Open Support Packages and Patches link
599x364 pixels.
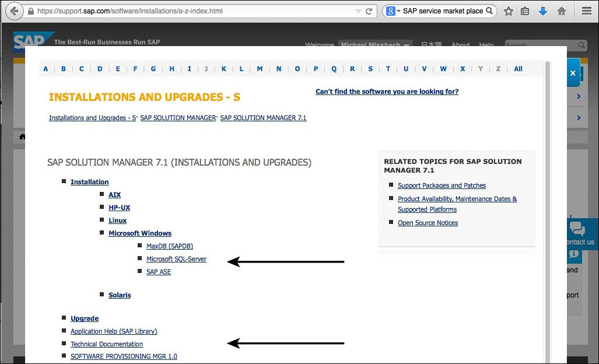click(442, 185)
